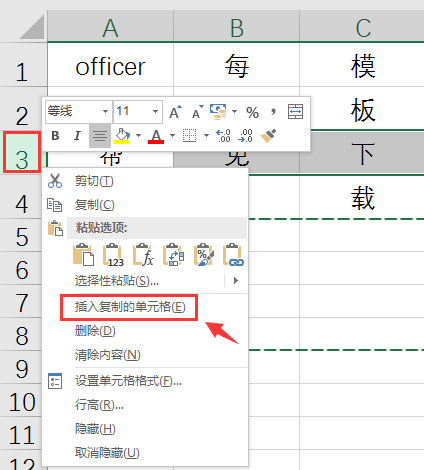This screenshot has height=470, width=424.
Task: Click Increase Decimal icon
Action: tap(223, 136)
